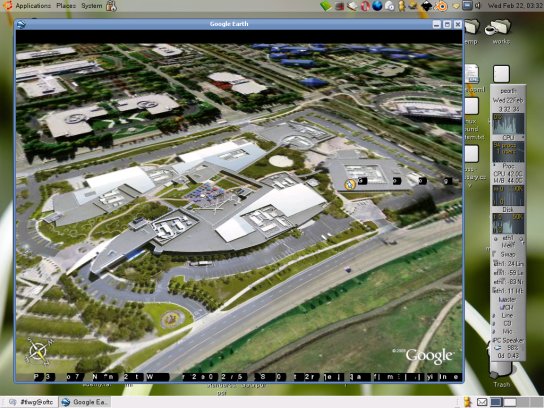Click the eth1 network label in monitor
Viewport: 544px width, 408px height.
[508, 239]
